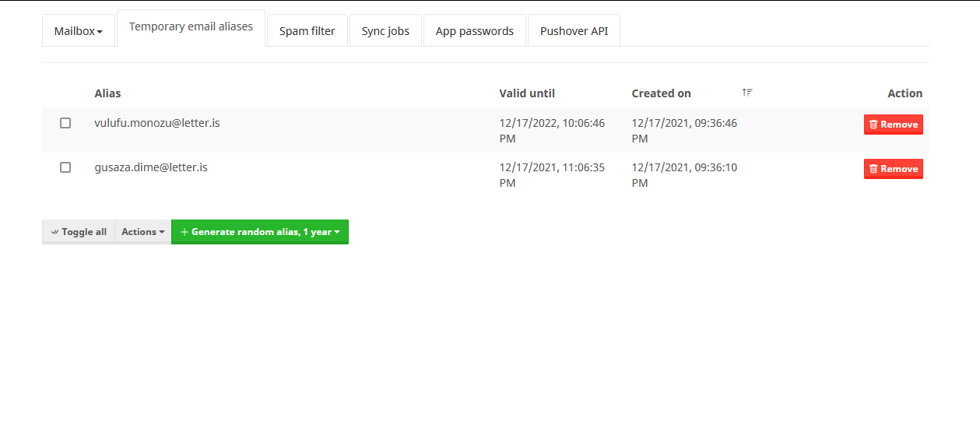Click the double-check icon on Toggle all
The height and width of the screenshot is (425, 980).
54,232
